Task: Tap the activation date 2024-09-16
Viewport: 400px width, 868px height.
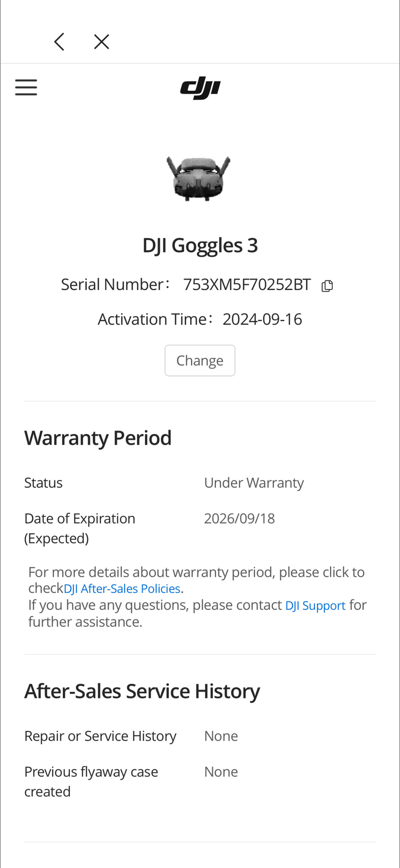Action: [262, 319]
